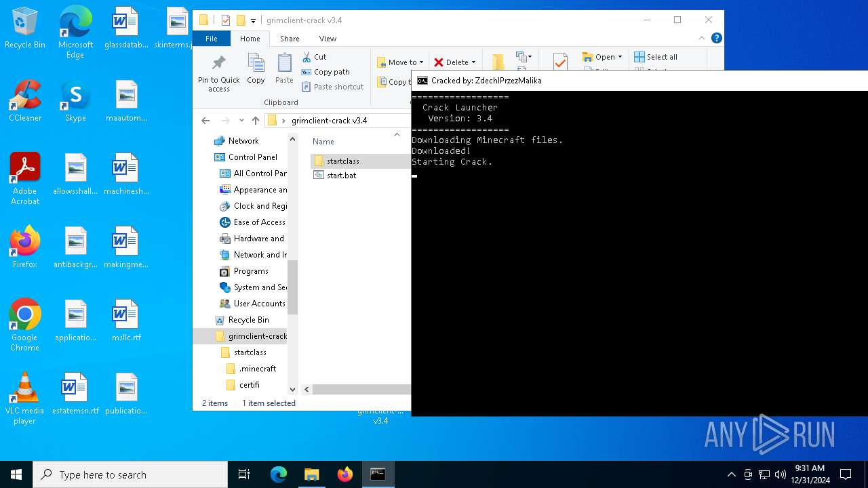Viewport: 868px width, 488px height.
Task: Click Copy path in ribbon
Action: coord(325,72)
